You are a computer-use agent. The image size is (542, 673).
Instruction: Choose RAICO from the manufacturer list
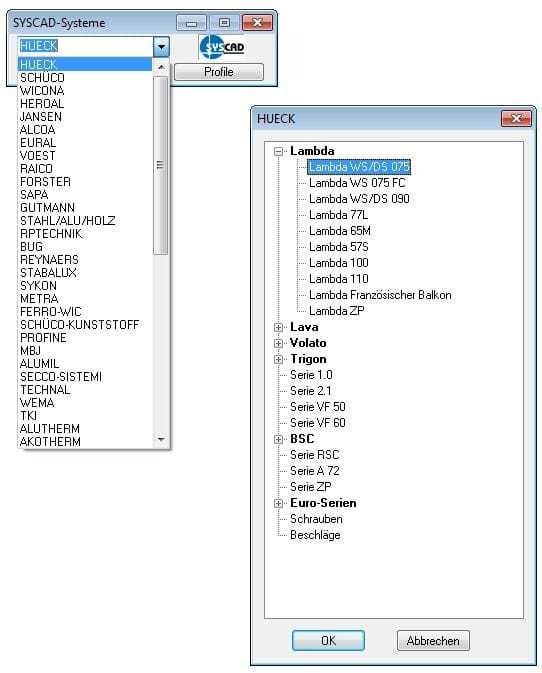(36, 169)
